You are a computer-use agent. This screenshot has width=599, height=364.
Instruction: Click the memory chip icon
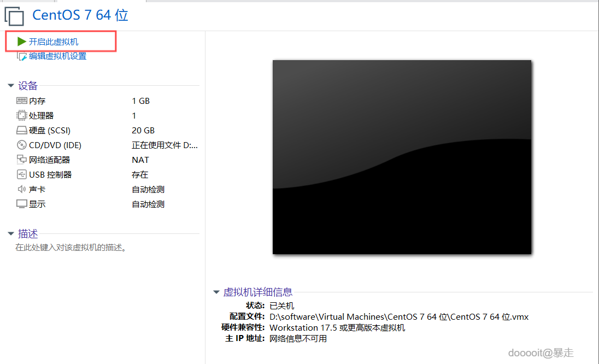pos(22,101)
